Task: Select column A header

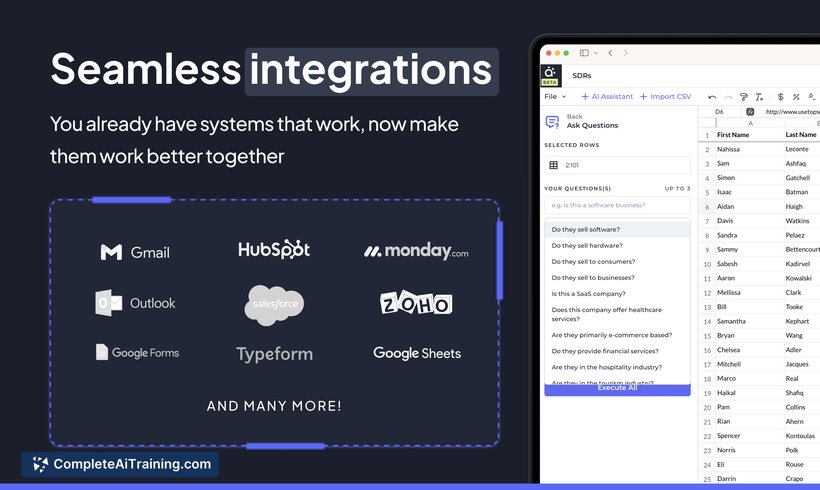Action: click(750, 123)
